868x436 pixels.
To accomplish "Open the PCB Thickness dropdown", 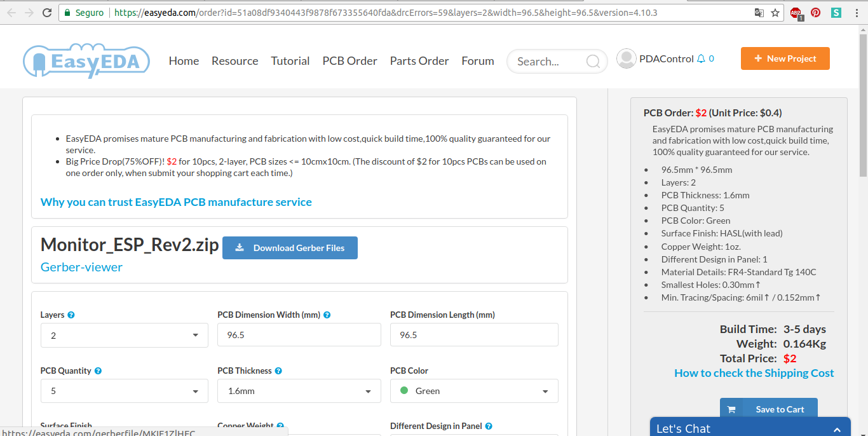I will tap(299, 391).
